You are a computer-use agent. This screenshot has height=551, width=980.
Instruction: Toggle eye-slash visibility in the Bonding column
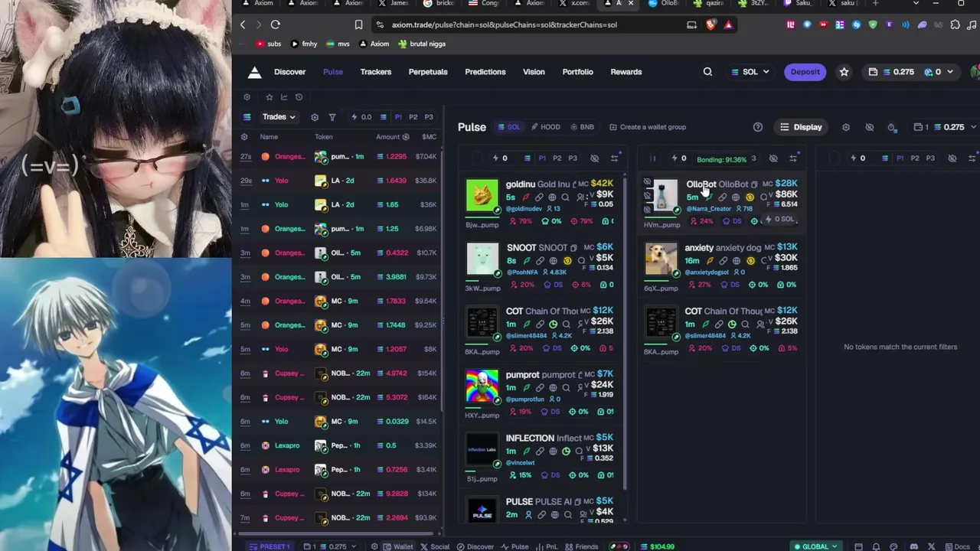pyautogui.click(x=773, y=158)
